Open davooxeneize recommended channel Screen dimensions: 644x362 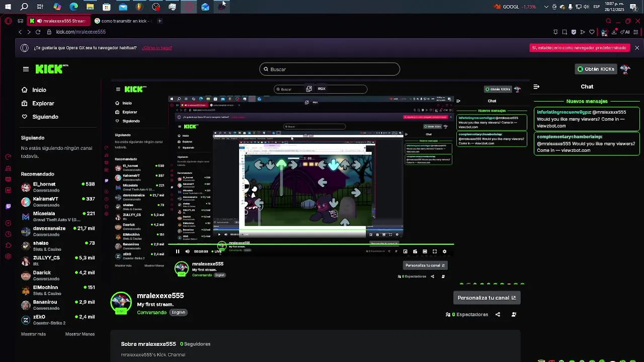coord(57,231)
